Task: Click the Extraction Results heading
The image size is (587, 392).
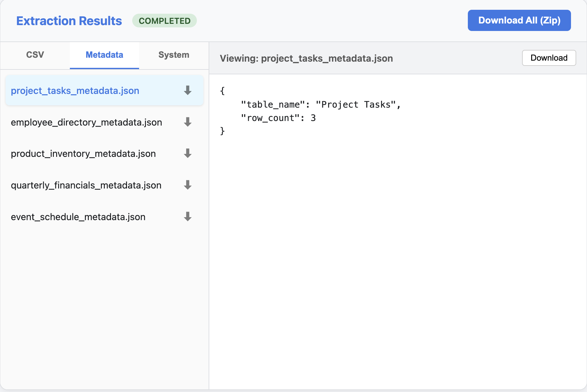Action: [69, 21]
